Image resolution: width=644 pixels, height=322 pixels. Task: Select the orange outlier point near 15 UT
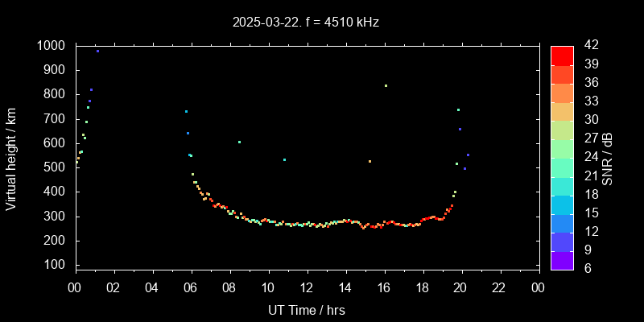369,162
